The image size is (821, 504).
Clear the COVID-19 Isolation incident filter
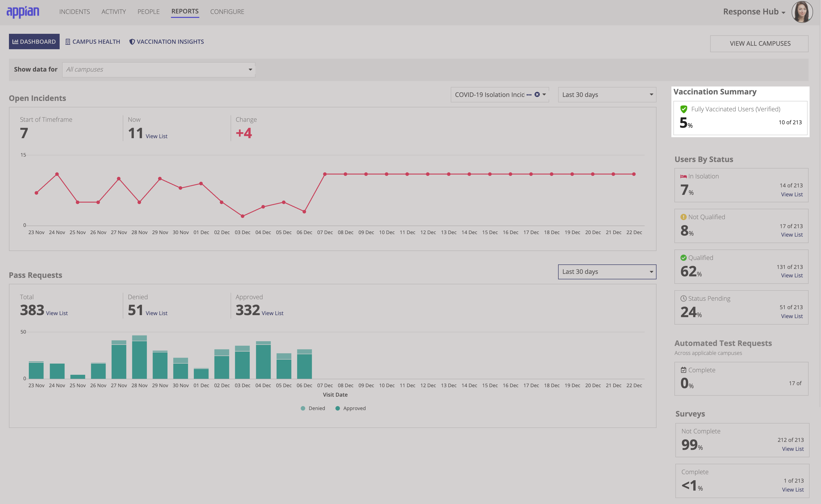[537, 94]
